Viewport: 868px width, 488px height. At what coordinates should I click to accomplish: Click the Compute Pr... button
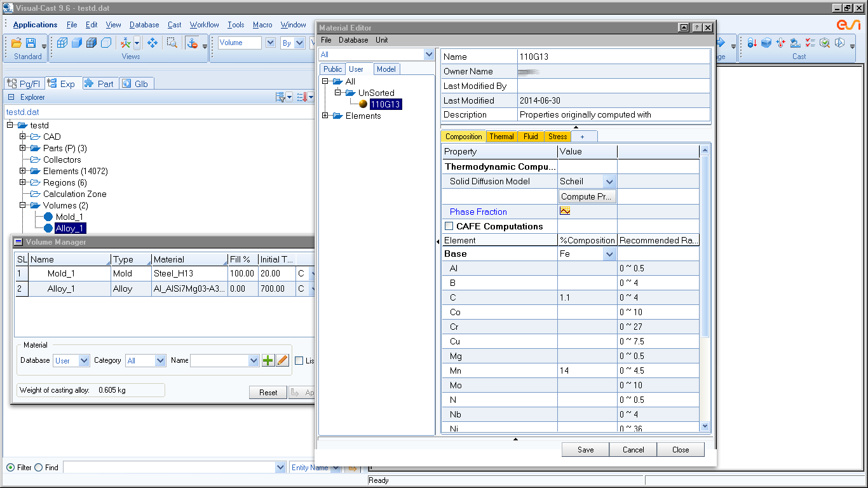(587, 196)
